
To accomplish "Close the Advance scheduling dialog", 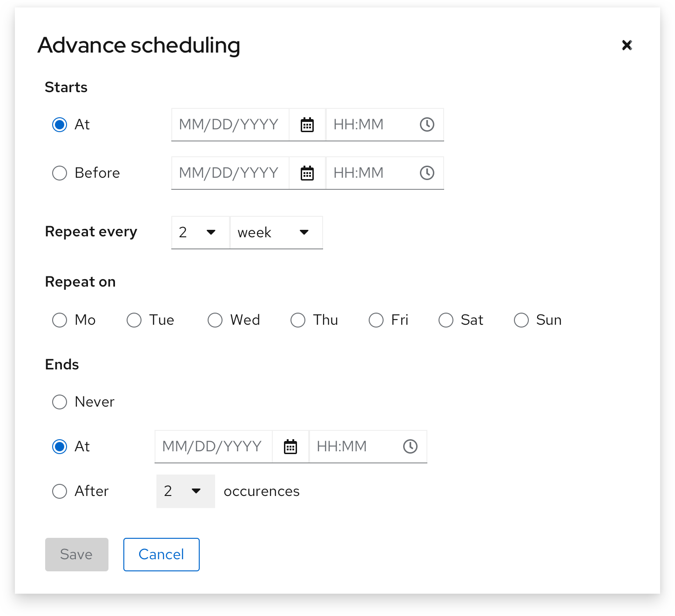I will pyautogui.click(x=627, y=45).
